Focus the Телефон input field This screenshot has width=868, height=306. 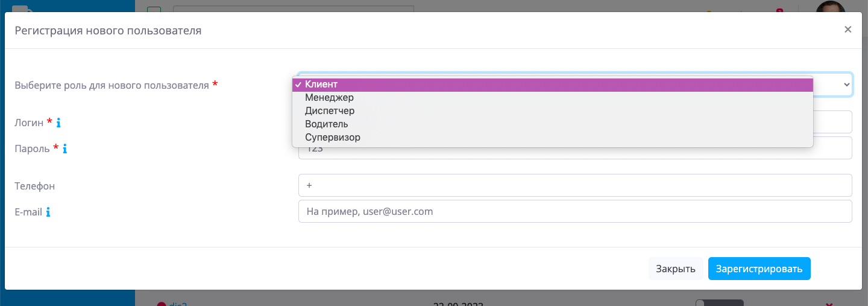click(574, 186)
